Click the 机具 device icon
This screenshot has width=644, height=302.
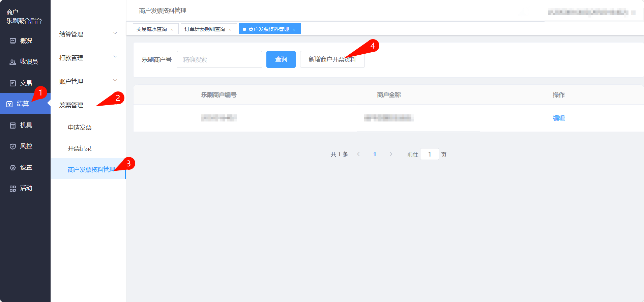point(13,126)
